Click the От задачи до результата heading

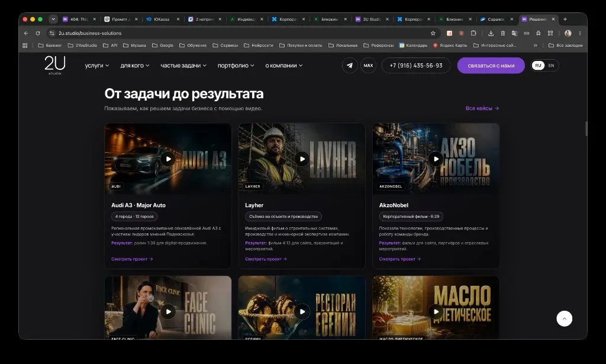click(x=184, y=94)
